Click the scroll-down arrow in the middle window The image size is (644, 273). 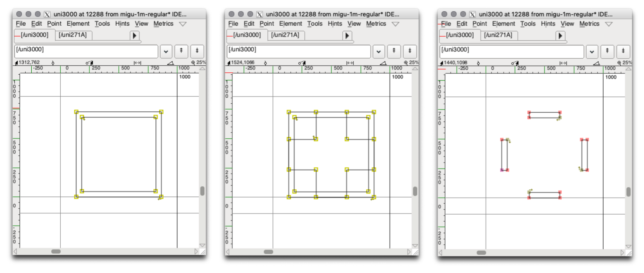[x=415, y=245]
